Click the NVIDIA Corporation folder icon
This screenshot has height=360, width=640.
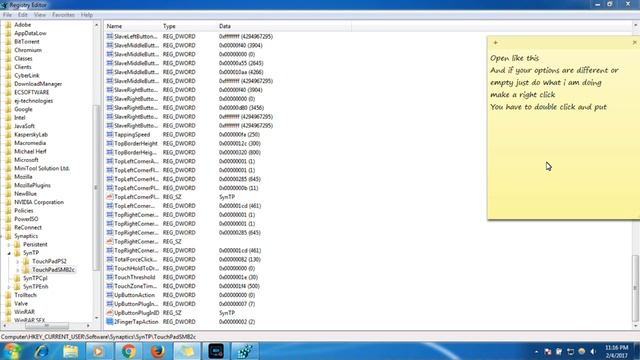[x=9, y=202]
